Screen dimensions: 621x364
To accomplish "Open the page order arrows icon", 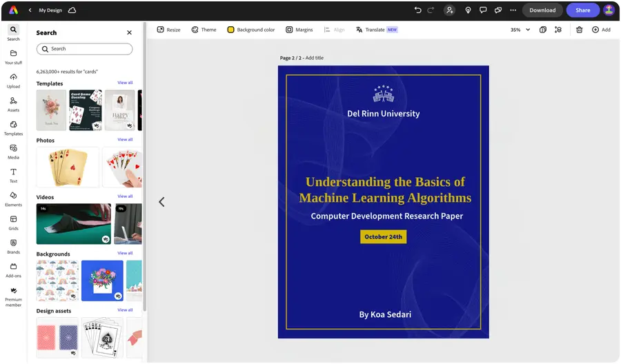I will click(558, 30).
